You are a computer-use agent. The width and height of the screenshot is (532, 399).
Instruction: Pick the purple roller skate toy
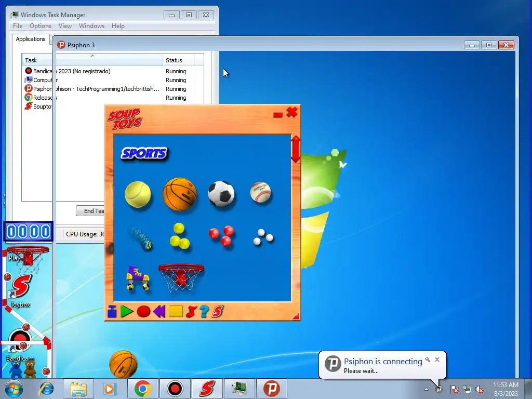138,278
